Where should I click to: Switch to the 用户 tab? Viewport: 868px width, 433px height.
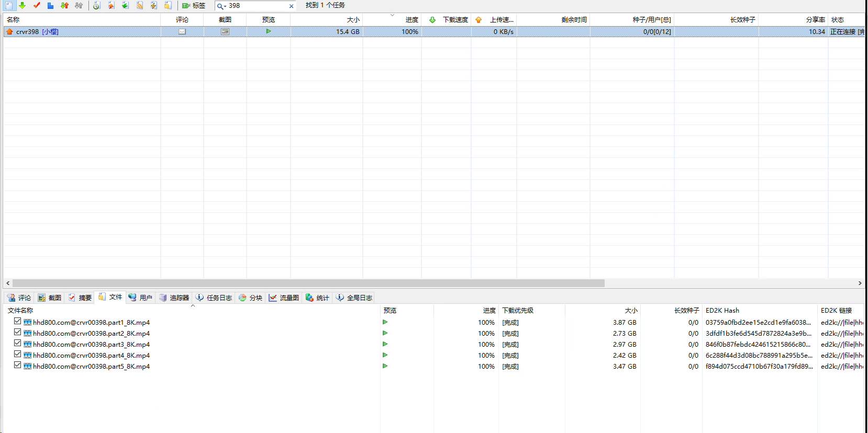tap(140, 298)
